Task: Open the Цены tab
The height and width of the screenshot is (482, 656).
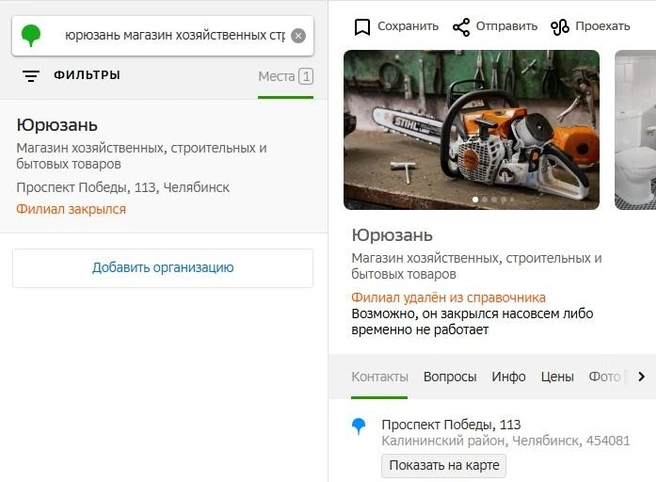Action: coord(557,377)
